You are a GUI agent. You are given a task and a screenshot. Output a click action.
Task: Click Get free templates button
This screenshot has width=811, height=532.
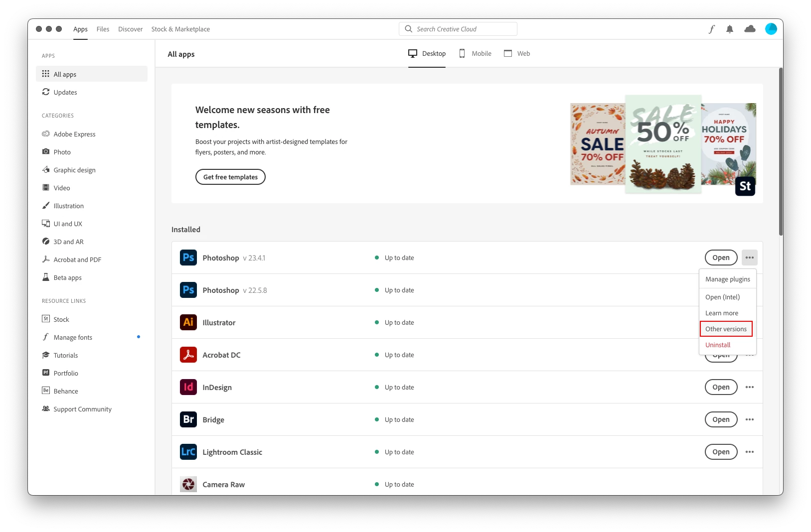230,177
